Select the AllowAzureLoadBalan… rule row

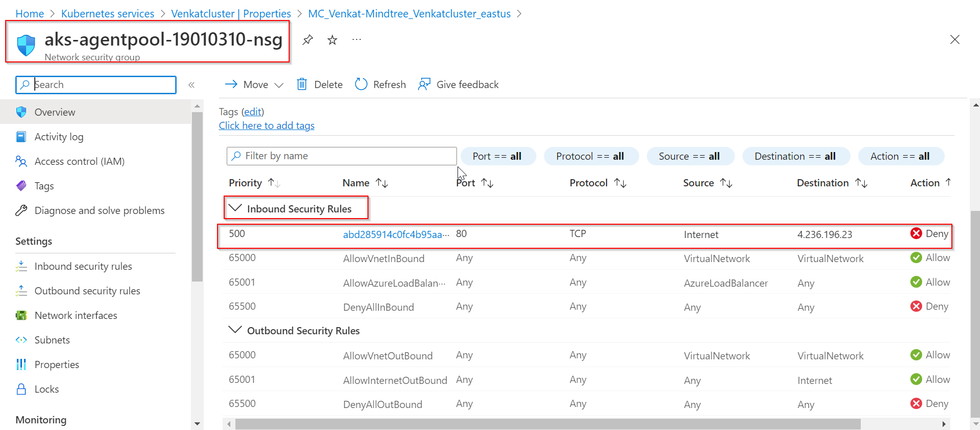(x=586, y=283)
